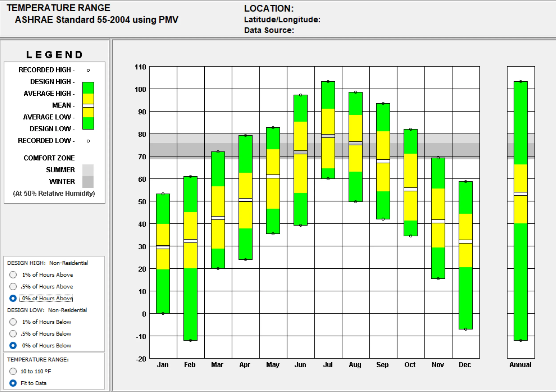Click the Jun temperature bar
Image resolution: width=556 pixels, height=392 pixels.
300,160
